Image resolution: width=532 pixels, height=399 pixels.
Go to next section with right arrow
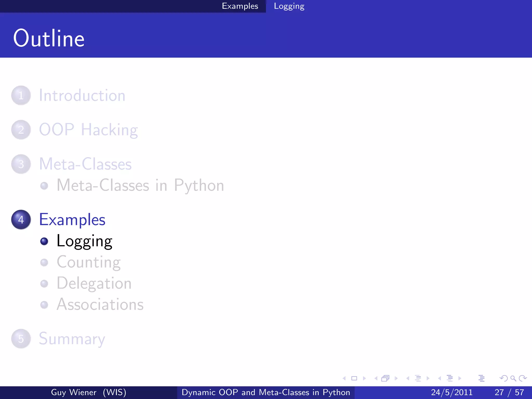coord(460,378)
